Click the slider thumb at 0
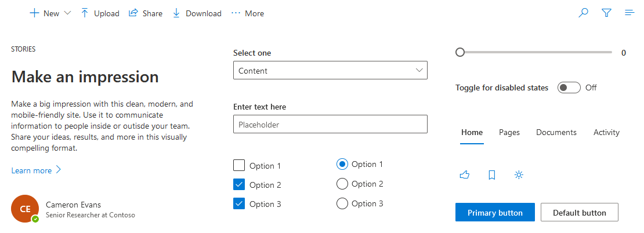This screenshot has height=233, width=644. (460, 52)
